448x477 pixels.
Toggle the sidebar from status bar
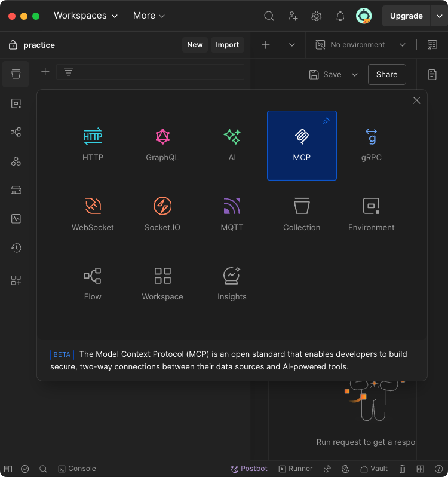(x=8, y=469)
